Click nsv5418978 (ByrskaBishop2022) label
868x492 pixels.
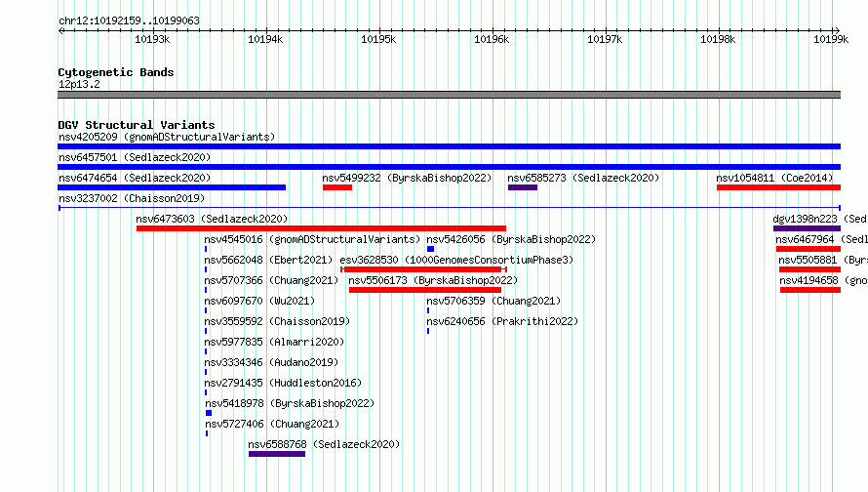(x=290, y=403)
